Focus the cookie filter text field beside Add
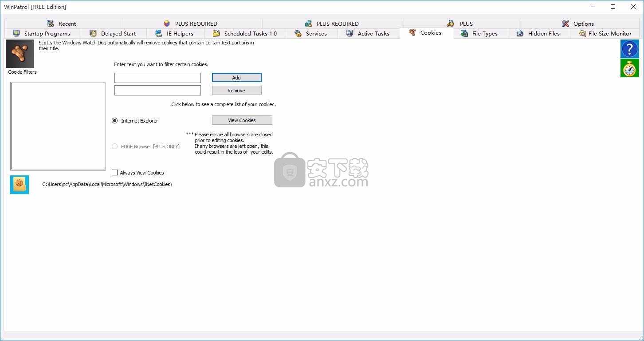The width and height of the screenshot is (644, 341). tap(157, 78)
